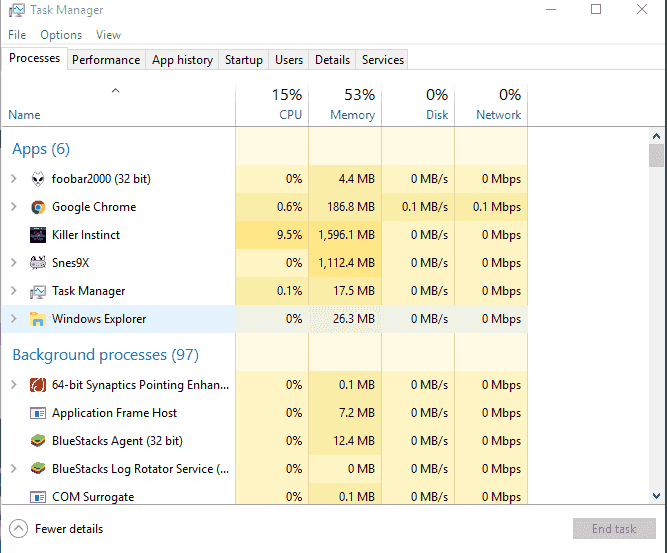The width and height of the screenshot is (667, 553).
Task: Click the Task Manager row icon
Action: point(38,291)
